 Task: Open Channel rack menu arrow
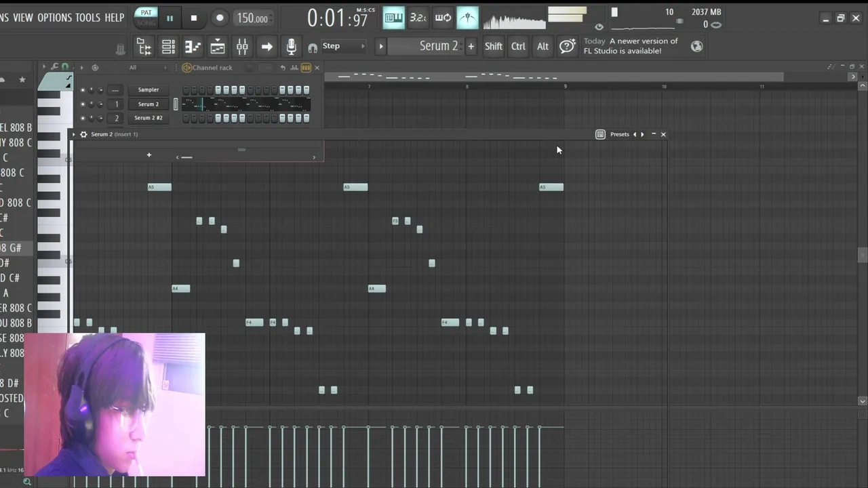tap(81, 68)
